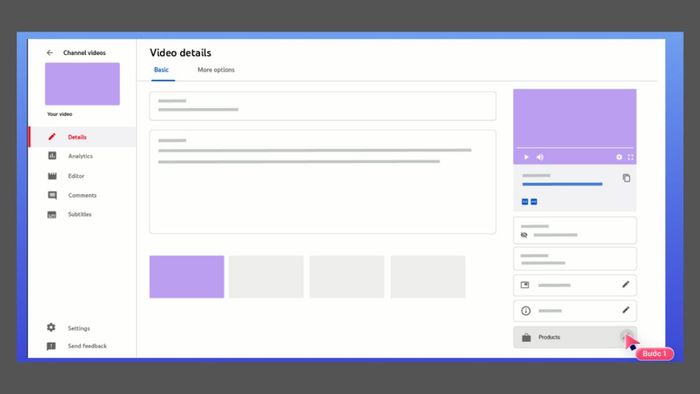The height and width of the screenshot is (394, 700).
Task: Open the Products row
Action: [x=575, y=337]
